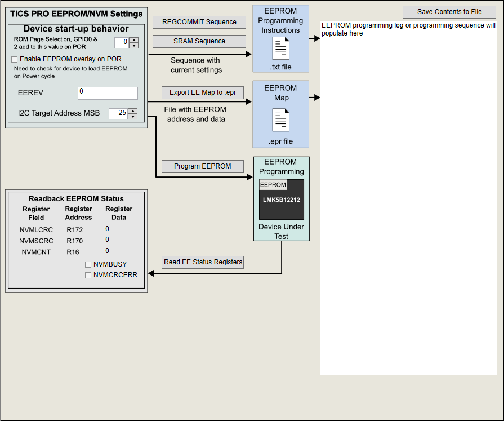Toggle the NVMCRCERR checkbox
This screenshot has height=421, width=504.
(88, 275)
